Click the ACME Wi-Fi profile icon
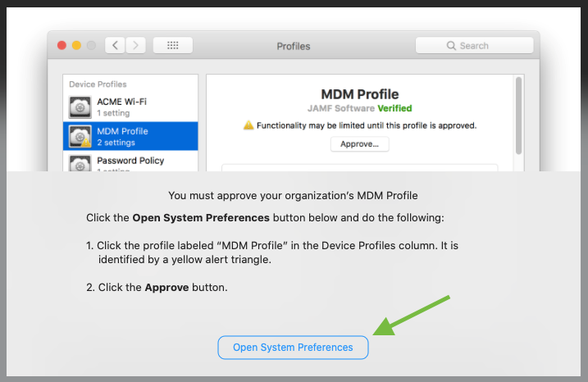 point(80,107)
